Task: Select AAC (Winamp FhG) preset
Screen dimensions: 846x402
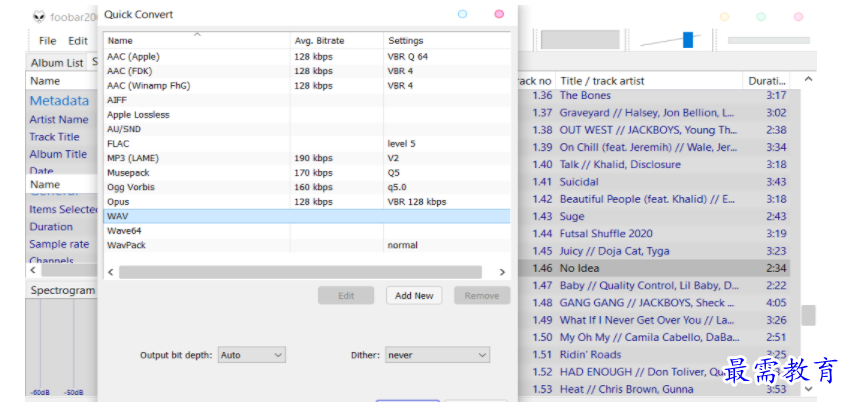Action: (307, 86)
